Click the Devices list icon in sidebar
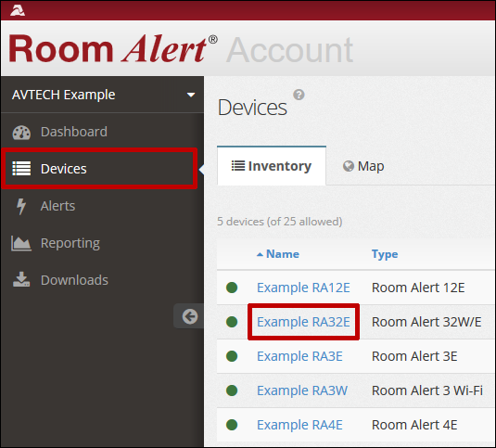Screen dimensions: 496x448 coord(21,168)
